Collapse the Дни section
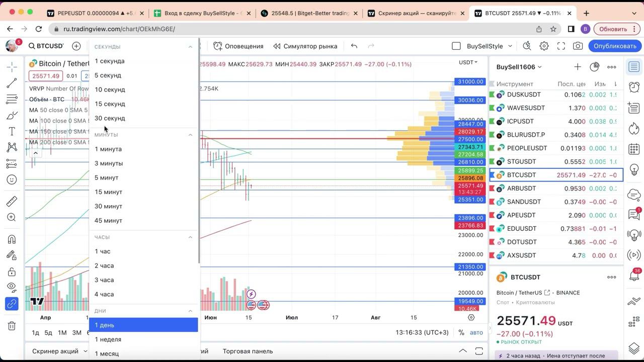Image resolution: width=644 pixels, height=362 pixels. [x=190, y=311]
